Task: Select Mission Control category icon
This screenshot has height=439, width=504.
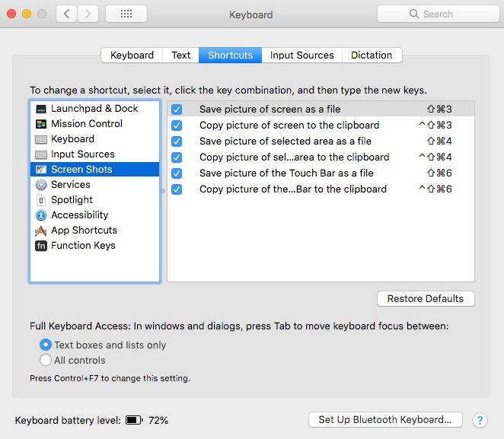Action: click(x=41, y=124)
